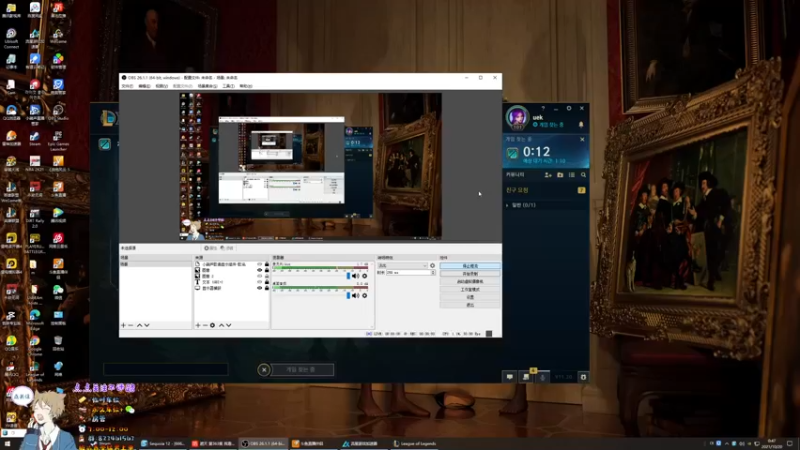800x450 pixels.
Task: Hide the first image source eye icon
Action: pos(259,270)
